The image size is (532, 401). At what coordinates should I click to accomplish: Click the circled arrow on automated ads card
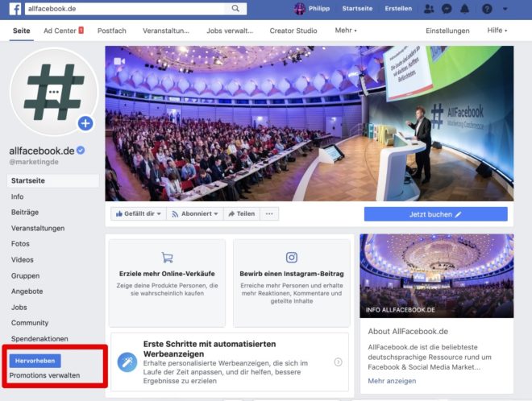[x=338, y=362]
